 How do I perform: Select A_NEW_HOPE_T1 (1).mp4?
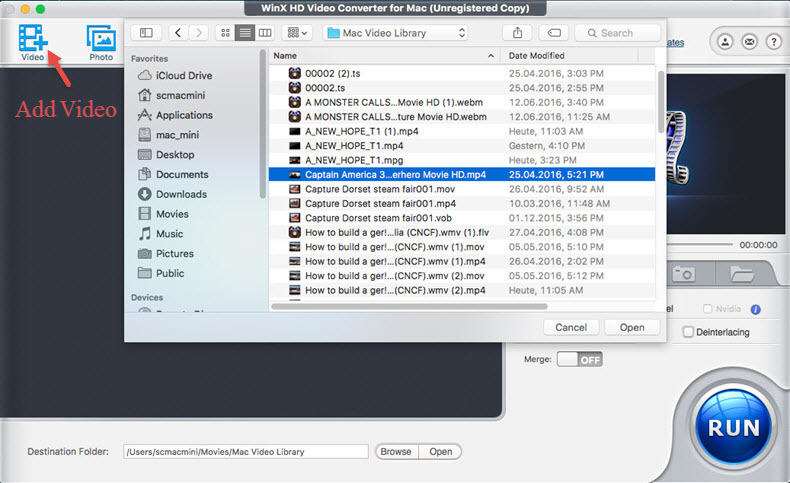(462, 131)
